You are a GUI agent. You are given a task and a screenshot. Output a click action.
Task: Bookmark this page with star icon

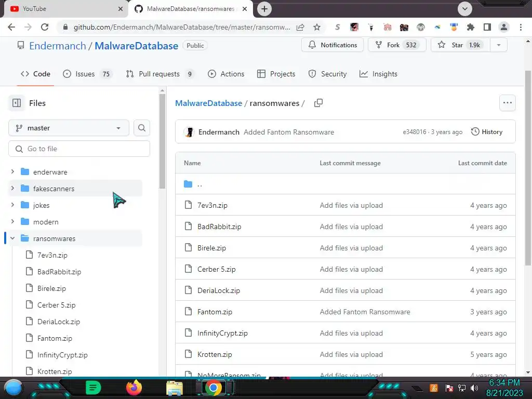point(317,27)
